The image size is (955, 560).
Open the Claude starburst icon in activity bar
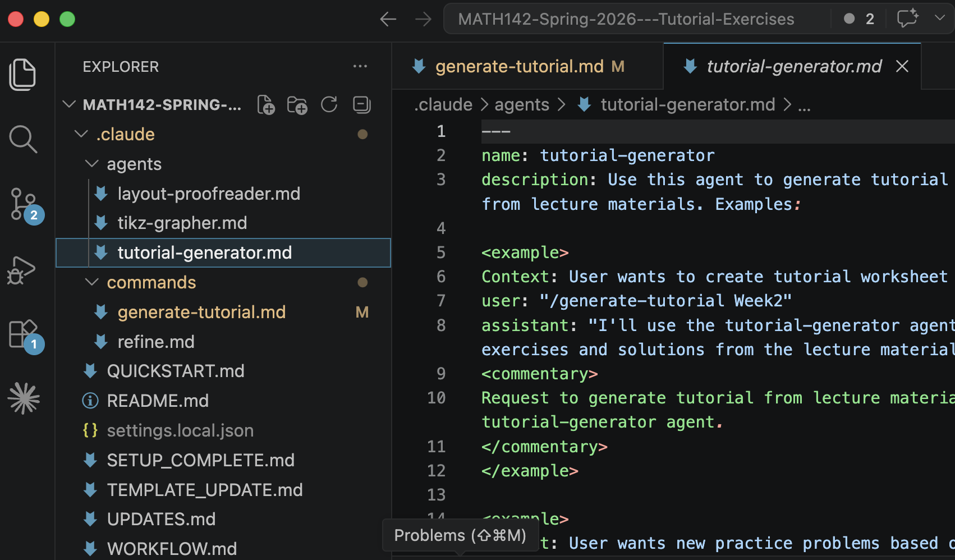tap(24, 398)
